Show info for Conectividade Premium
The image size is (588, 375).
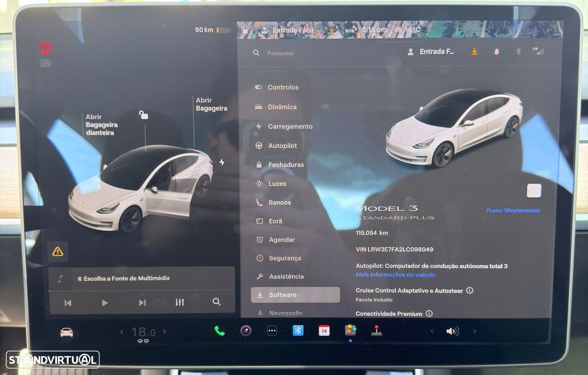pos(429,313)
